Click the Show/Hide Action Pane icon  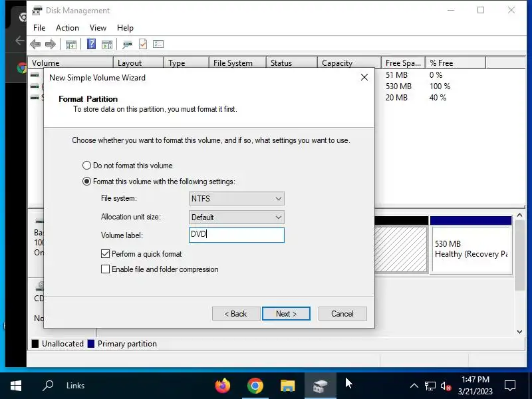point(107,45)
